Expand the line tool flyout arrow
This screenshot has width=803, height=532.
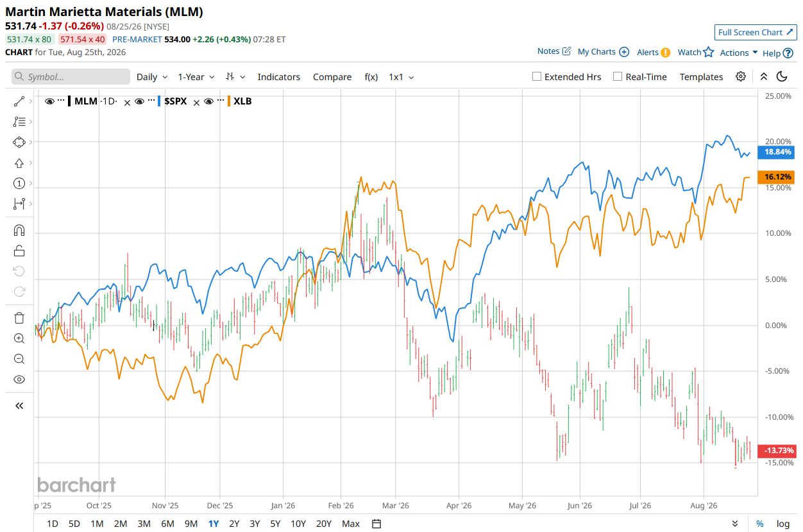pyautogui.click(x=31, y=101)
